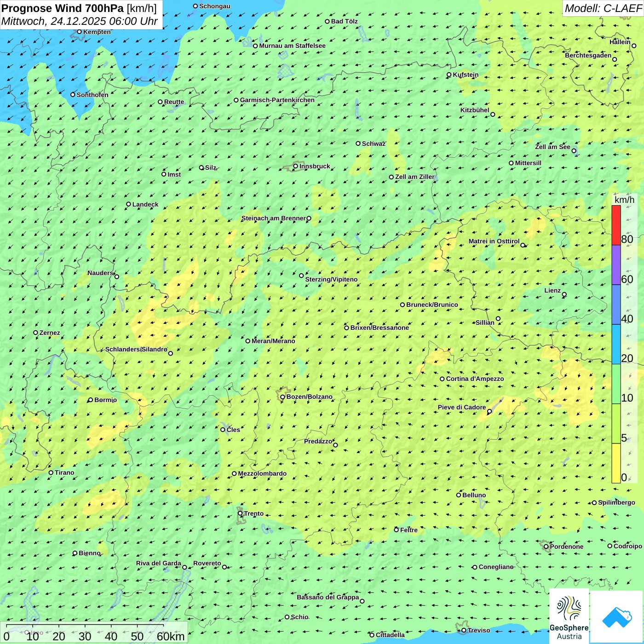644x644 pixels.
Task: Click the 'Pordenone' label
Action: click(x=567, y=546)
